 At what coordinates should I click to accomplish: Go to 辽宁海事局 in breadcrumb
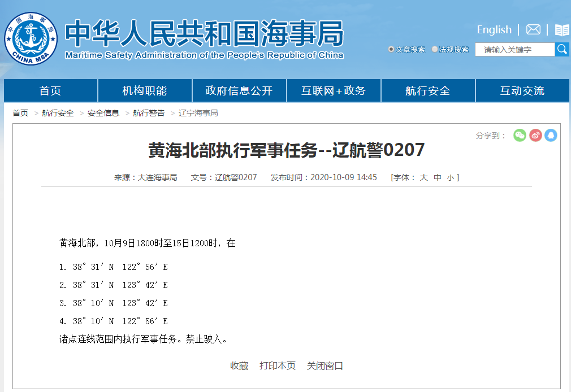click(x=198, y=113)
